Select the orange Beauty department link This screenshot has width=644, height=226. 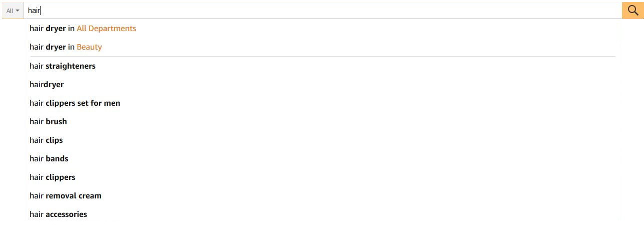pos(89,47)
